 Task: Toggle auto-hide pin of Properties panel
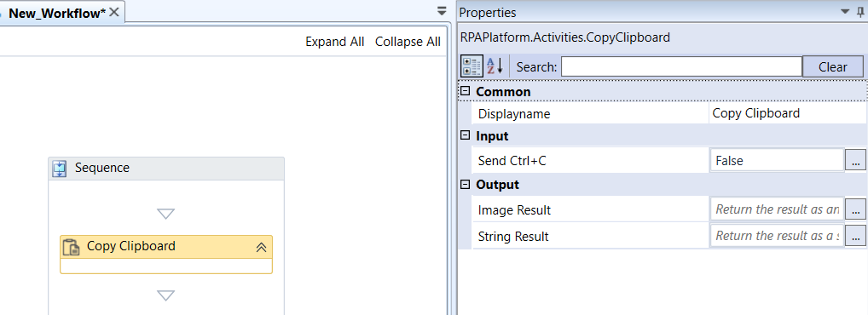tap(859, 12)
